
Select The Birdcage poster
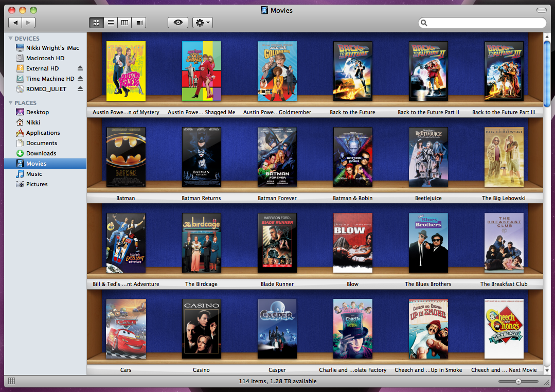pyautogui.click(x=202, y=243)
